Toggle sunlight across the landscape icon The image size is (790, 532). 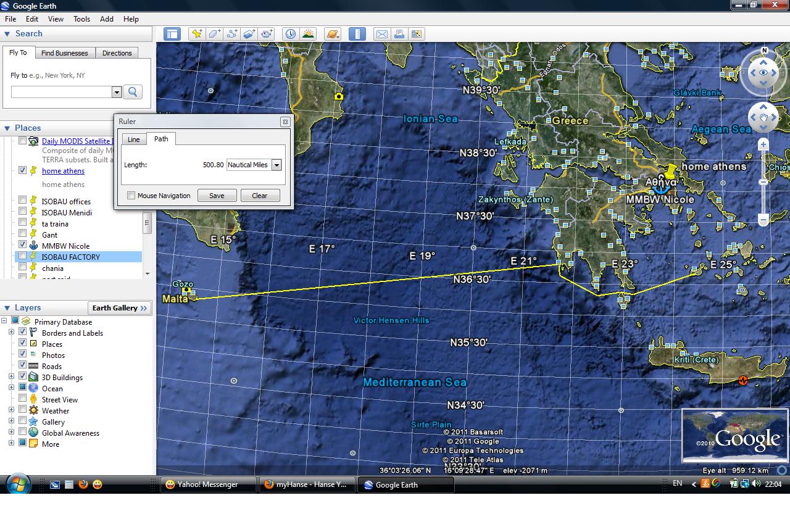pos(307,34)
